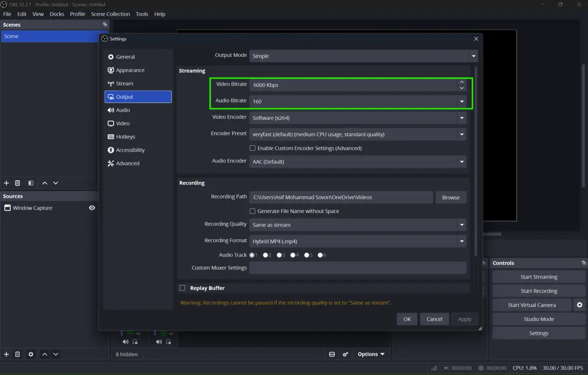Select audio track 5 radio button
Image resolution: width=588 pixels, height=375 pixels.
click(307, 255)
